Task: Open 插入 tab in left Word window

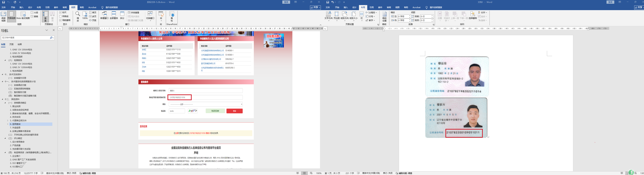Action: coord(21,7)
